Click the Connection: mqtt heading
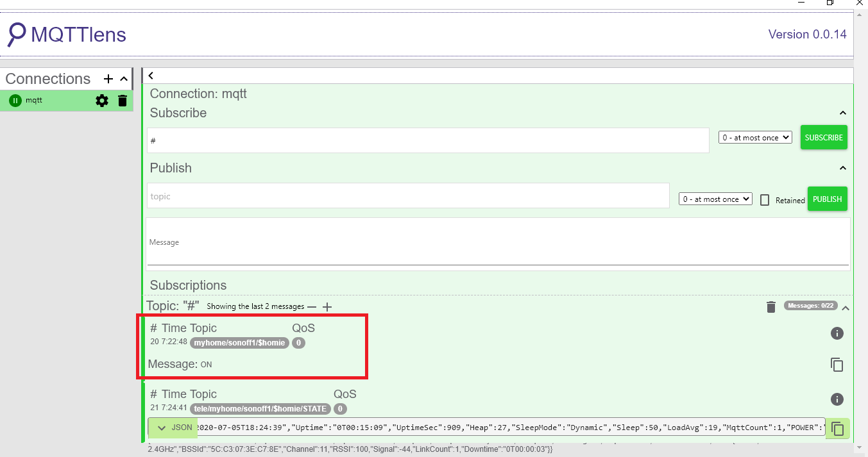868x457 pixels. pos(198,94)
